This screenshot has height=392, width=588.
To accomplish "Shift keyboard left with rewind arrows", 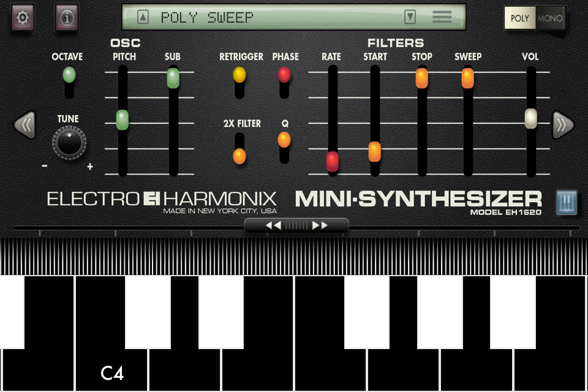I will [x=273, y=225].
